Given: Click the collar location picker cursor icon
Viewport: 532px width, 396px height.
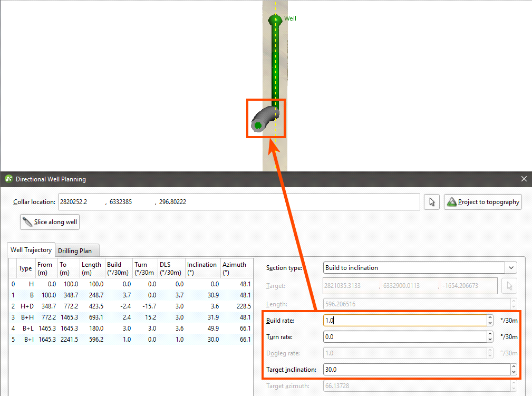Looking at the screenshot, I should [x=432, y=202].
